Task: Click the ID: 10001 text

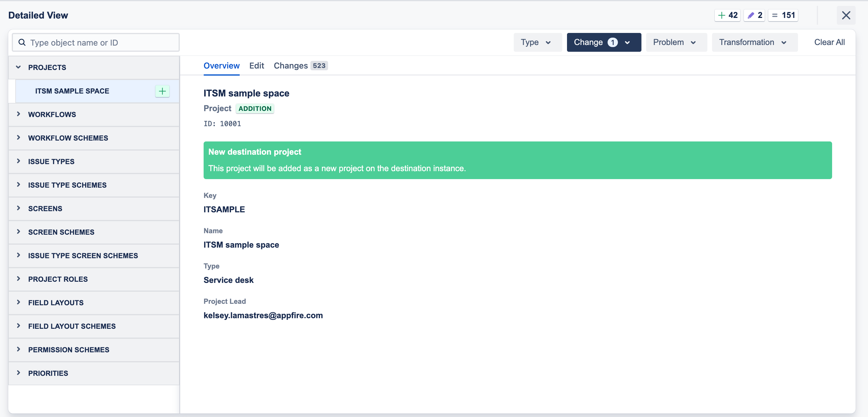Action: coord(222,124)
